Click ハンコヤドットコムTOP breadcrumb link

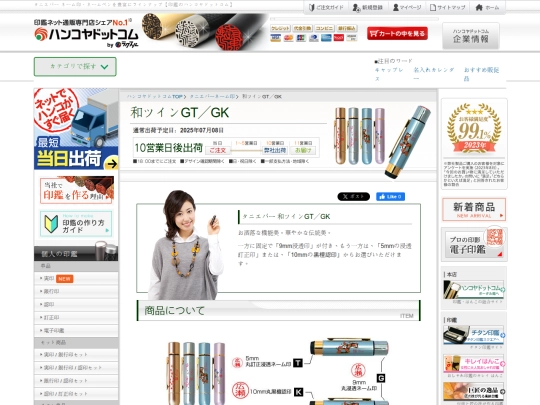(x=155, y=97)
